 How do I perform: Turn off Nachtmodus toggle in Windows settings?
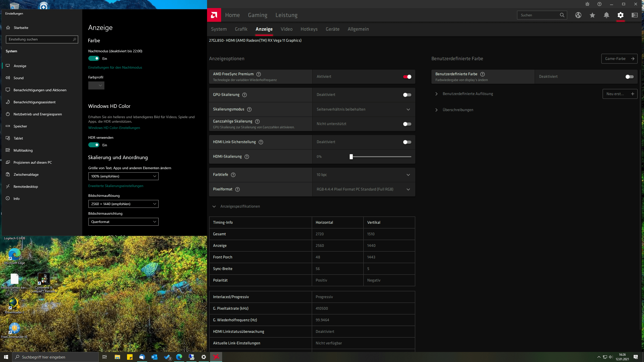point(94,59)
